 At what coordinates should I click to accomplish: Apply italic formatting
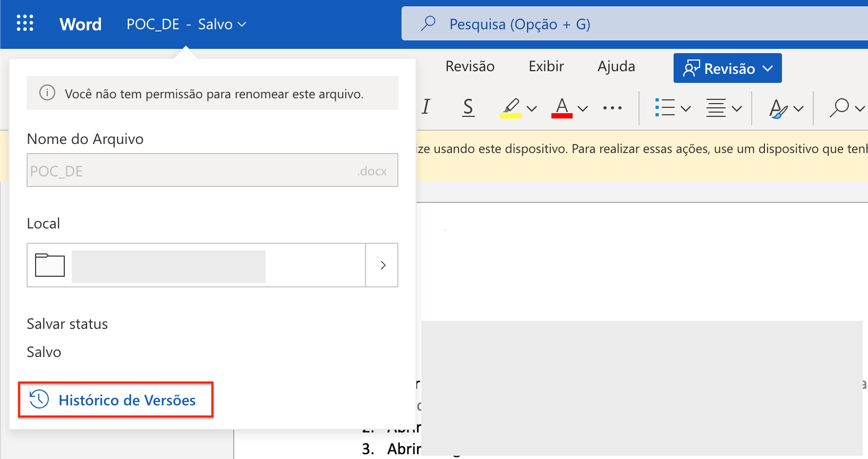pos(426,107)
